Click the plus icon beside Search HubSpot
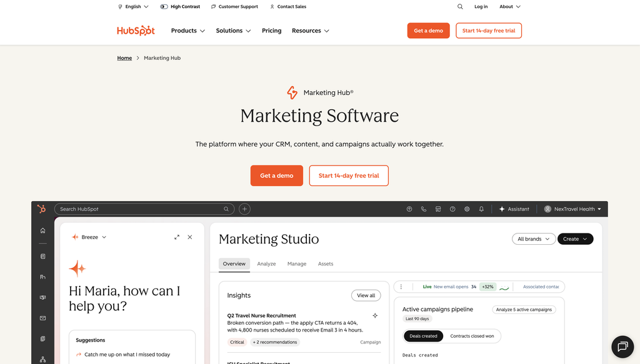The image size is (640, 364). (244, 209)
